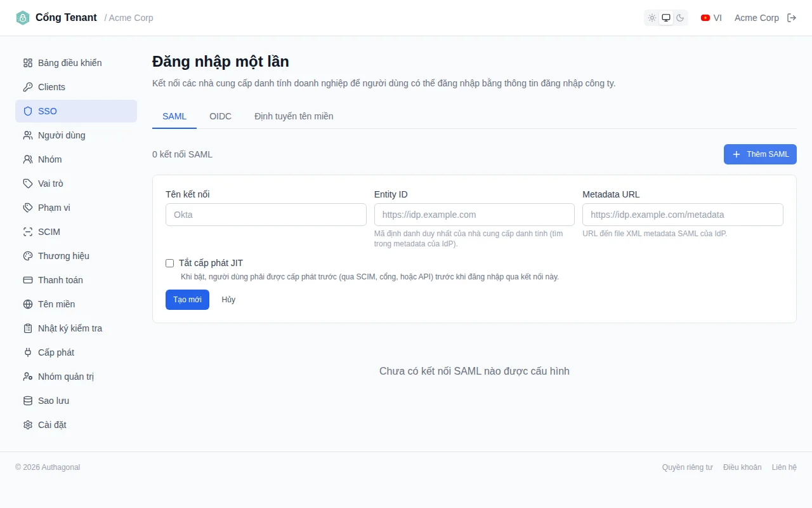Image resolution: width=812 pixels, height=508 pixels.
Task: Click the SSO shield icon
Action: (x=28, y=111)
